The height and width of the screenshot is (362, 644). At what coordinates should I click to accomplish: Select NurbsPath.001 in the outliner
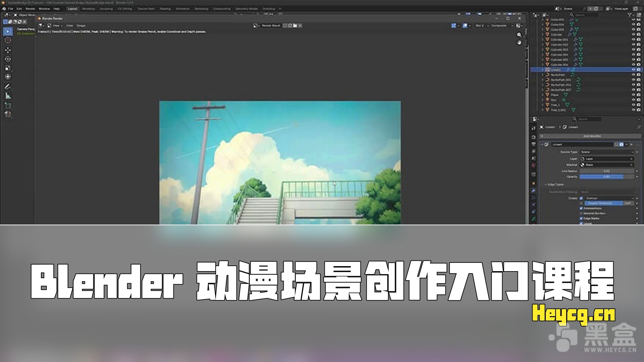[x=560, y=80]
